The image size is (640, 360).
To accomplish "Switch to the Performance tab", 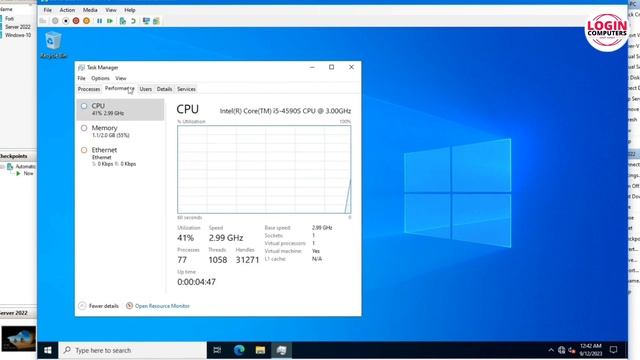I will tap(119, 89).
